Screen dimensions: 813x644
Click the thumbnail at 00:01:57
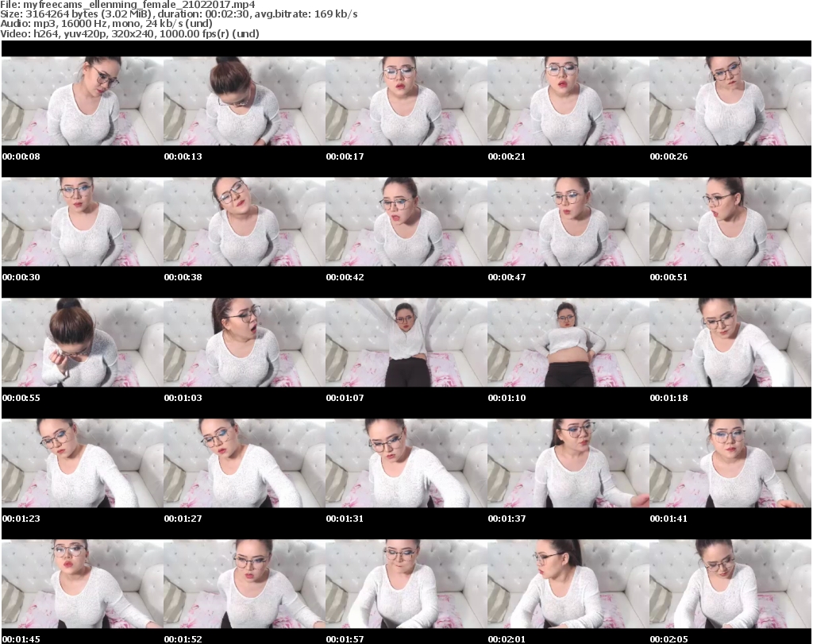click(x=406, y=584)
